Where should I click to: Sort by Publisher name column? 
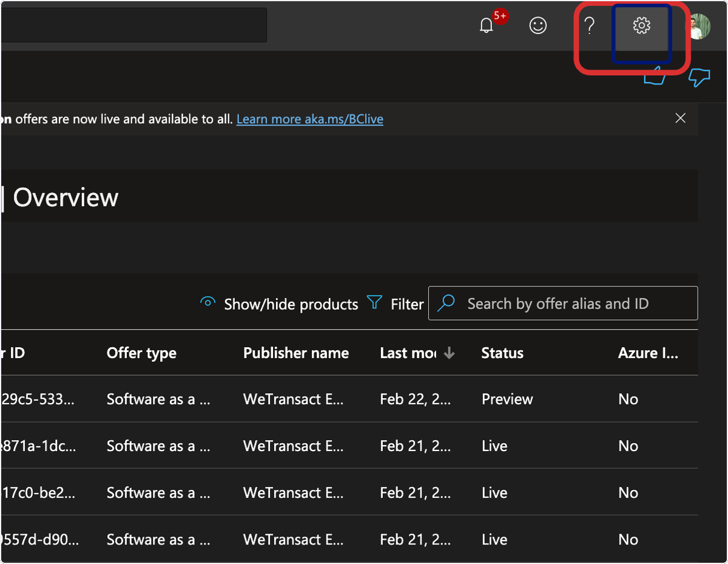[296, 353]
